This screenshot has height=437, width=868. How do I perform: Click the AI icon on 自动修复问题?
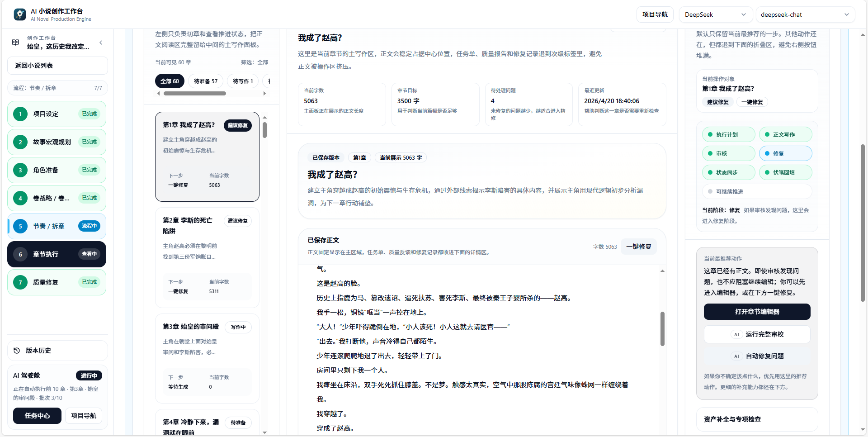coord(736,356)
